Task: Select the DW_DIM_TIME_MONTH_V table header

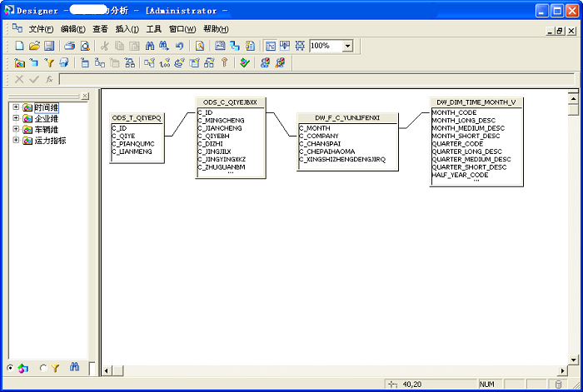Action: pyautogui.click(x=476, y=102)
